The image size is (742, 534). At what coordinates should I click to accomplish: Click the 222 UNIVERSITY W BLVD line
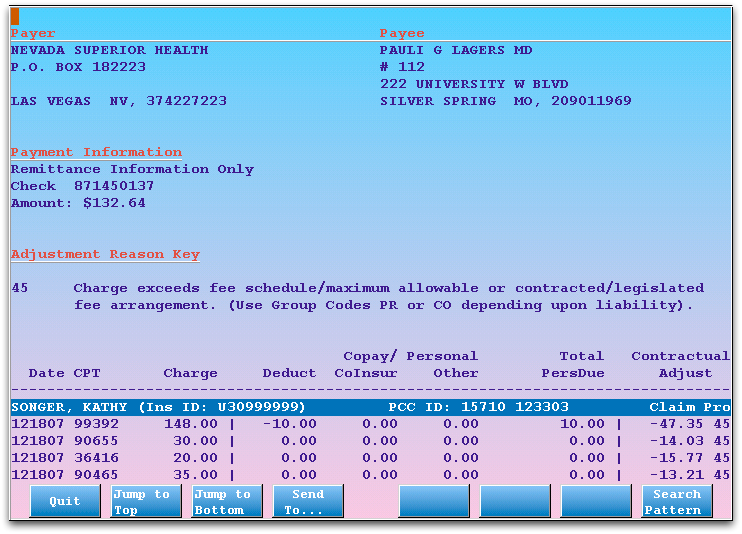point(474,84)
